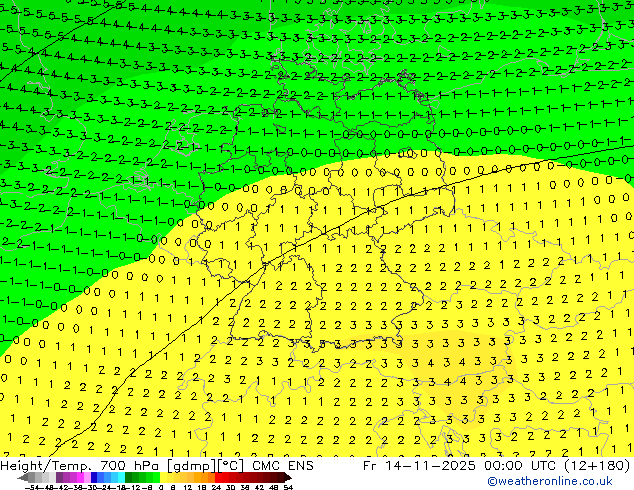Image resolution: width=634 pixels, height=490 pixels.
Task: Click the orange segment of the color scale
Action: coord(205,477)
